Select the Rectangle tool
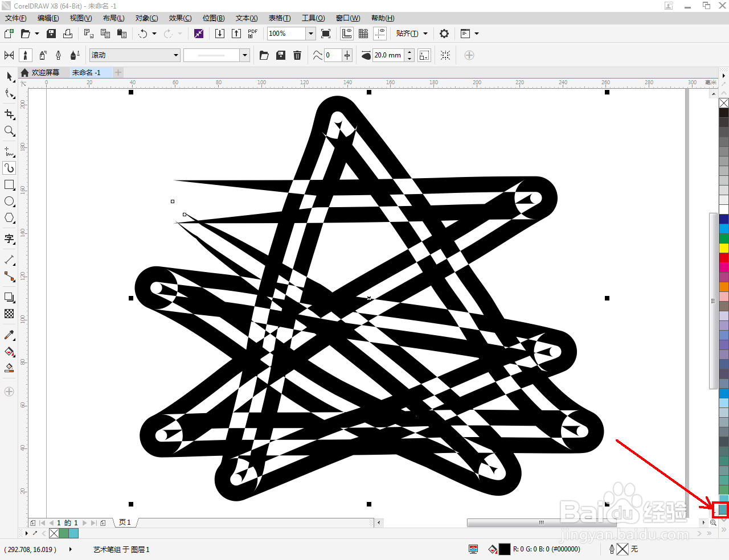 coord(9,185)
